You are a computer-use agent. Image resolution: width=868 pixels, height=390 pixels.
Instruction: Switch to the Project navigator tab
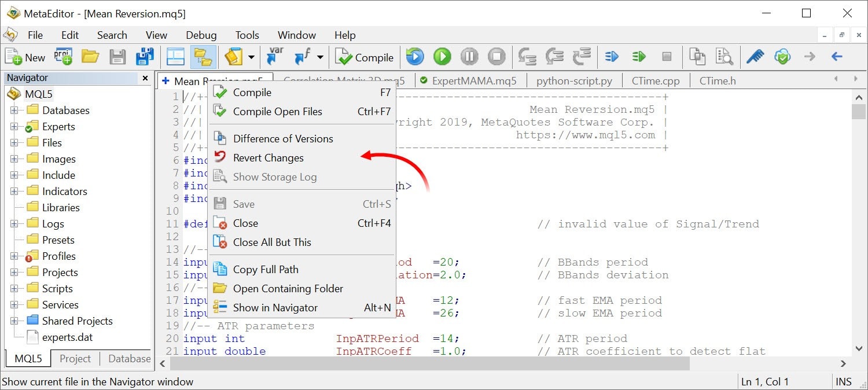pyautogui.click(x=75, y=359)
